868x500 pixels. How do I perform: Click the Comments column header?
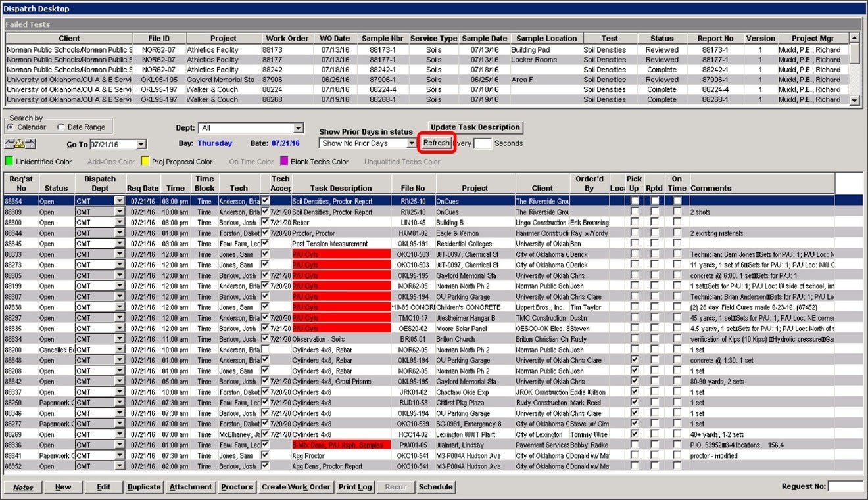click(x=762, y=183)
